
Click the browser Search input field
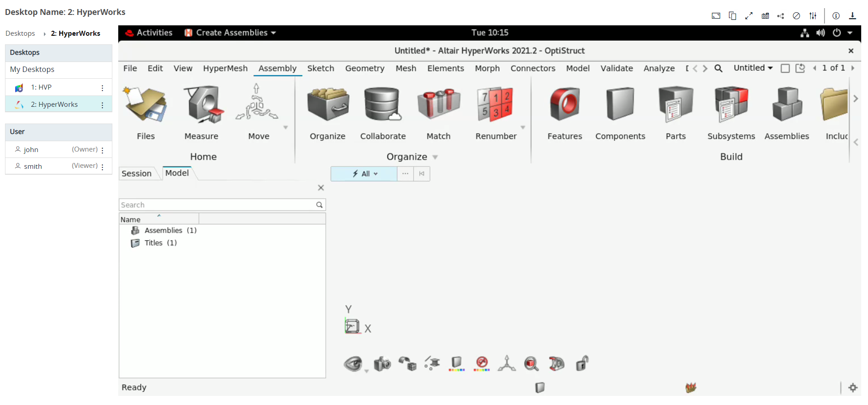coord(222,205)
